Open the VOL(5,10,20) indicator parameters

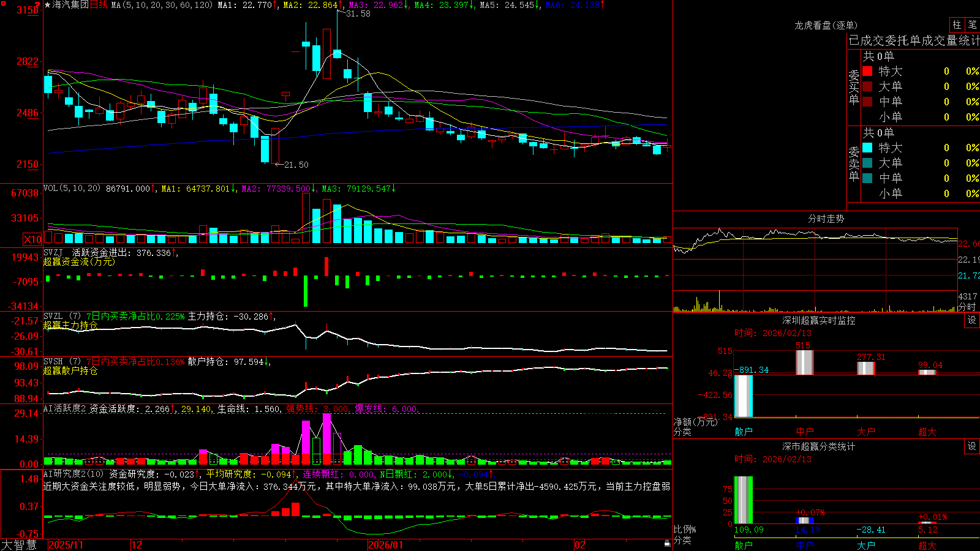point(72,189)
